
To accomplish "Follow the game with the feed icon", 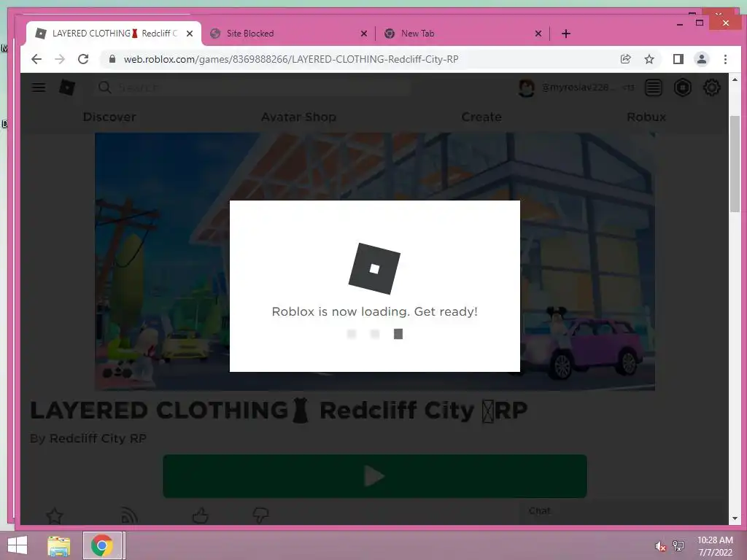I will 128,516.
